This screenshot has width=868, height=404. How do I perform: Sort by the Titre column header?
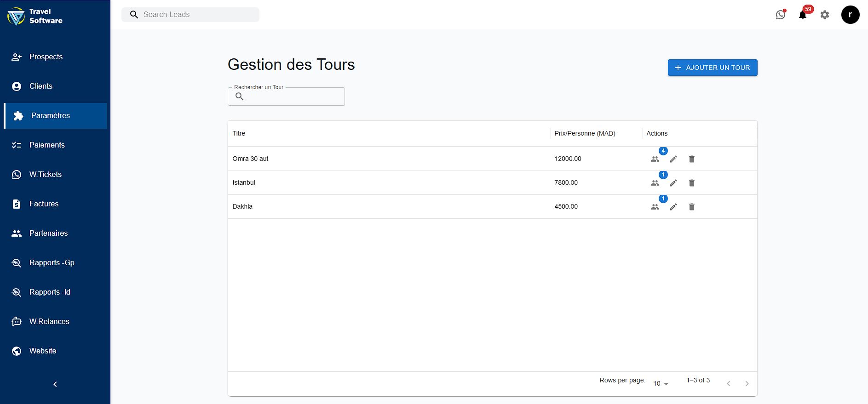pos(239,133)
